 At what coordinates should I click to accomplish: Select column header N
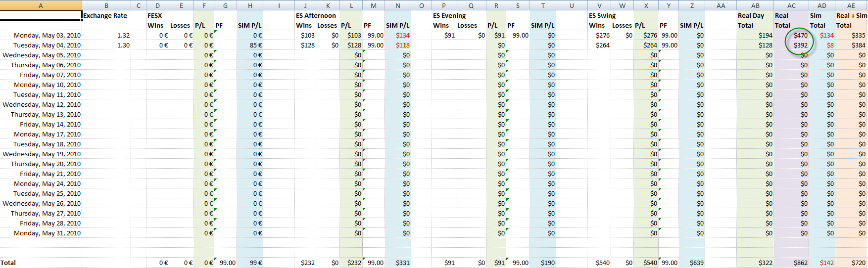pos(398,5)
